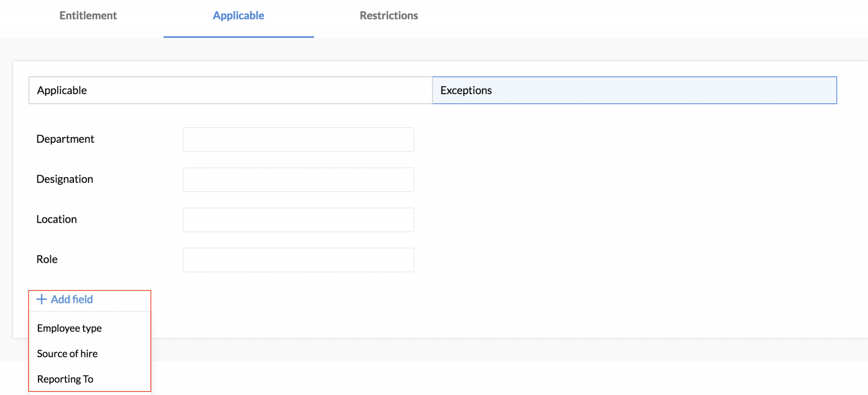
Task: Click the Department field label
Action: [65, 139]
